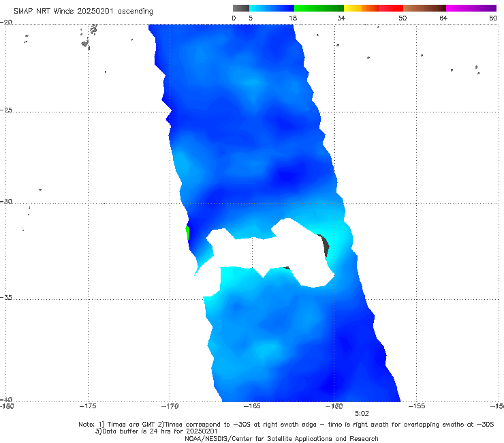The width and height of the screenshot is (504, 443).
Task: Click the note line starting 'Note: 1) Times are GMT'
Action: [x=286, y=425]
